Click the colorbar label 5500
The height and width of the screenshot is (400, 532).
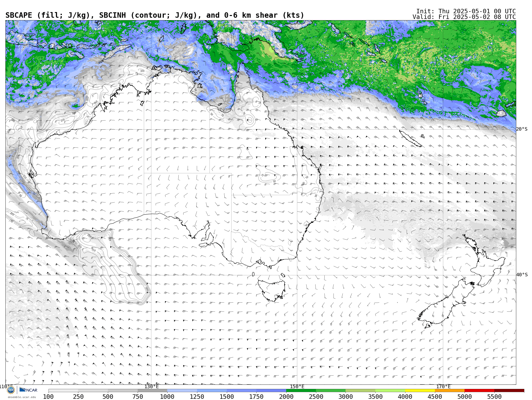coord(494,397)
